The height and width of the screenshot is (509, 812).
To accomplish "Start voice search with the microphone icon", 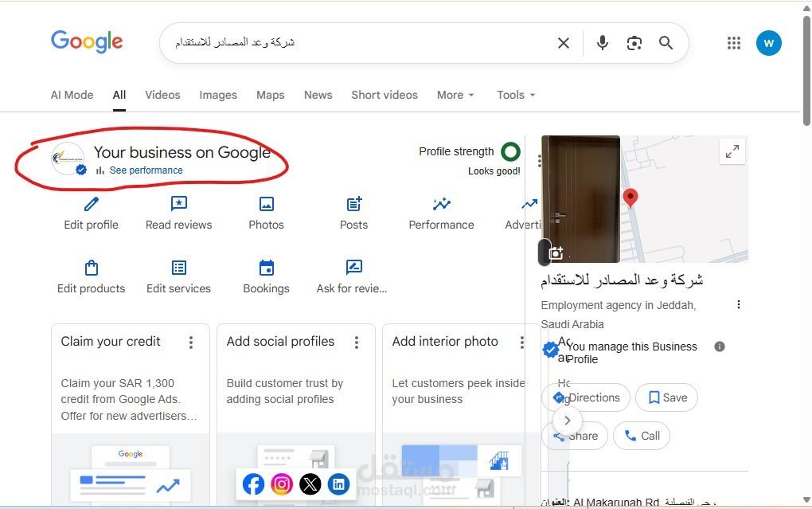I will 603,43.
